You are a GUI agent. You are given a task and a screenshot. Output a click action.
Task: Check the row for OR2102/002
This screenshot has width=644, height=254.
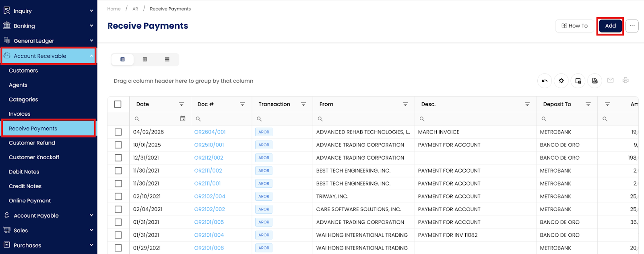point(118,209)
